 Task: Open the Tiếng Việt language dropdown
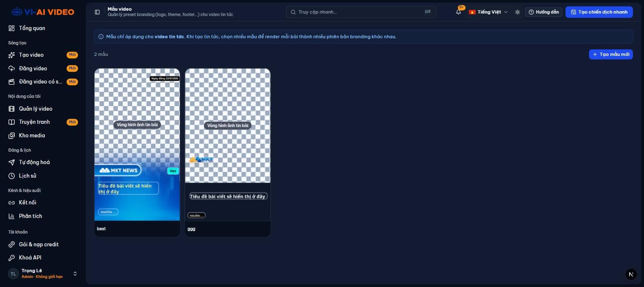488,12
